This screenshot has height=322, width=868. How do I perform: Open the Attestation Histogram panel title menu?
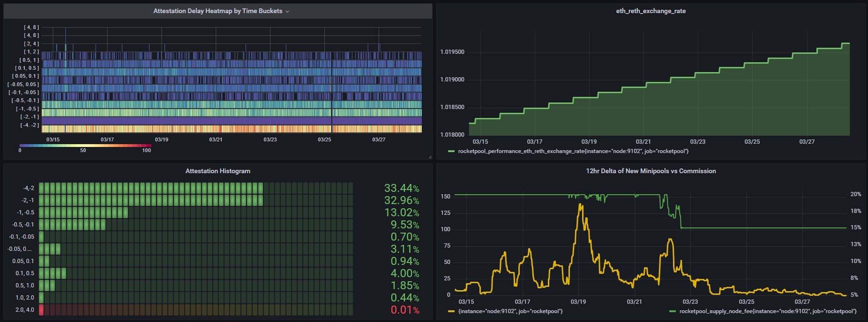217,171
